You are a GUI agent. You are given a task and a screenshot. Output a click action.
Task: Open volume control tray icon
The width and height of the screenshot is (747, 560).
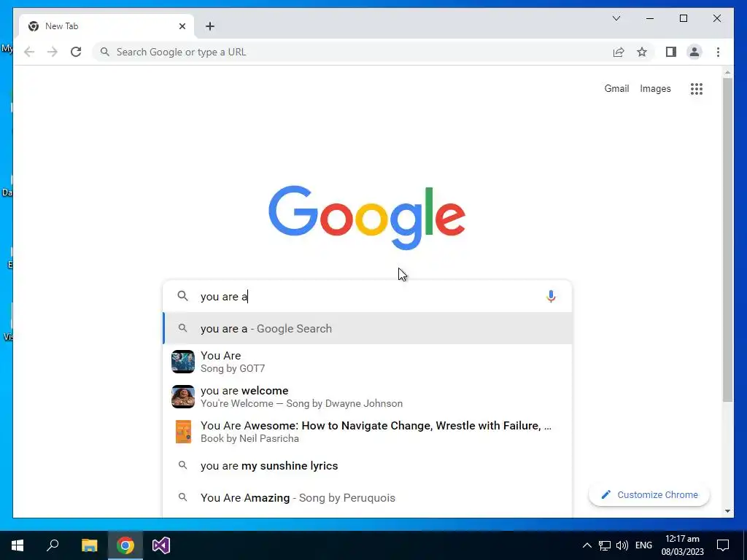(x=622, y=545)
